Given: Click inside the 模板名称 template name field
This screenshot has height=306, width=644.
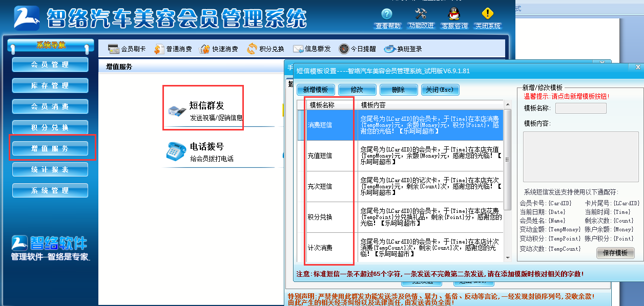Looking at the screenshot, I should [580, 107].
